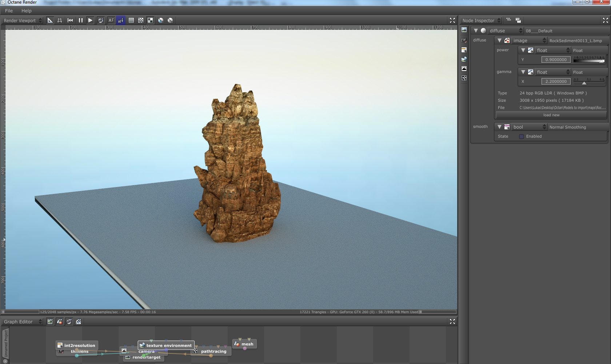Collapse the gamma float section triangle
The width and height of the screenshot is (611, 364).
(523, 72)
